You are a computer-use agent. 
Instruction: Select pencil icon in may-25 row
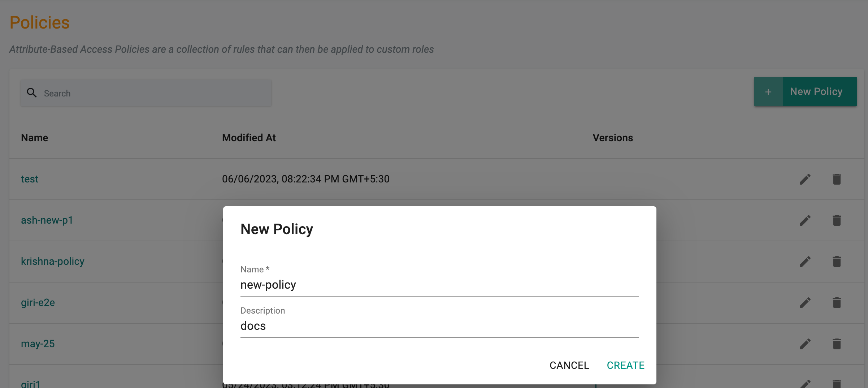(x=805, y=344)
